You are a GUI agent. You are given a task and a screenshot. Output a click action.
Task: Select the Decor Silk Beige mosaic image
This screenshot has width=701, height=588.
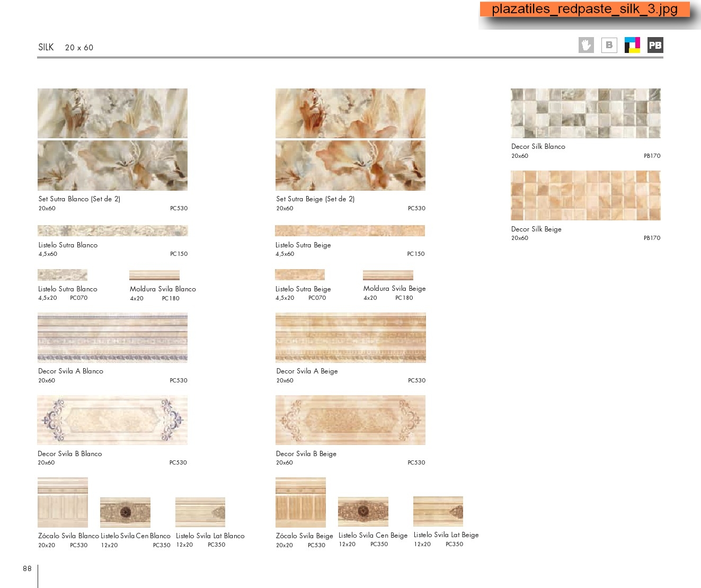tap(585, 195)
